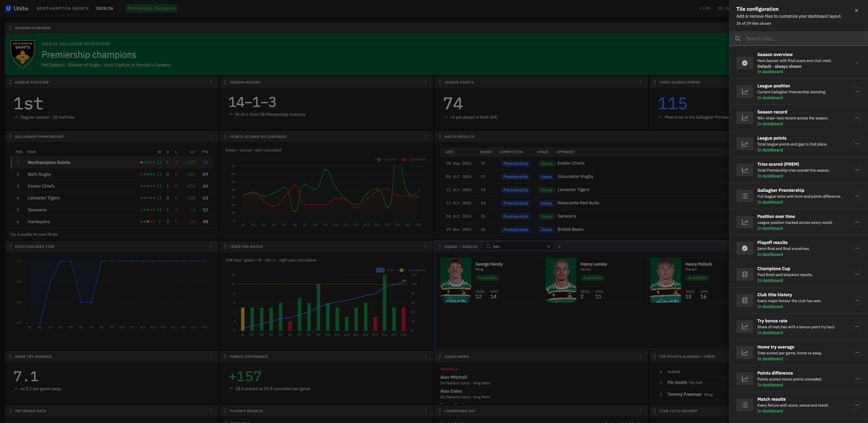Click the Match results list icon
Viewport: 868px width, 423px height.
pyautogui.click(x=745, y=405)
